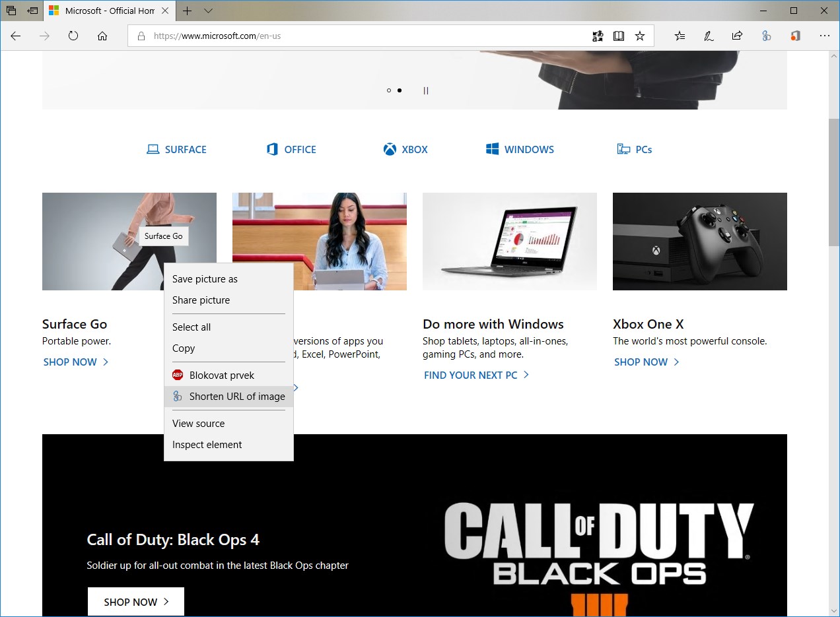Click SHOP NOW under Xbox One X
This screenshot has width=840, height=617.
pos(647,362)
